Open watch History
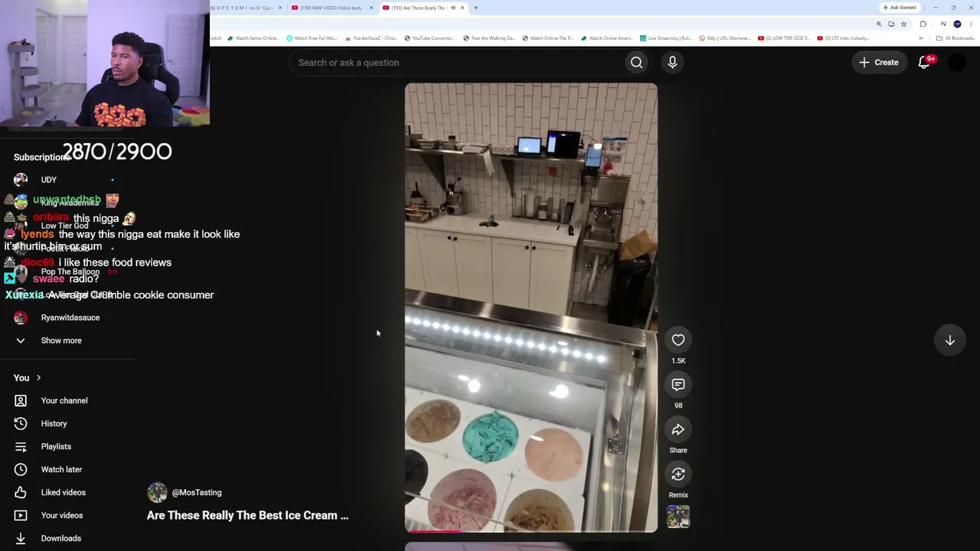Image resolution: width=980 pixels, height=551 pixels. click(54, 423)
